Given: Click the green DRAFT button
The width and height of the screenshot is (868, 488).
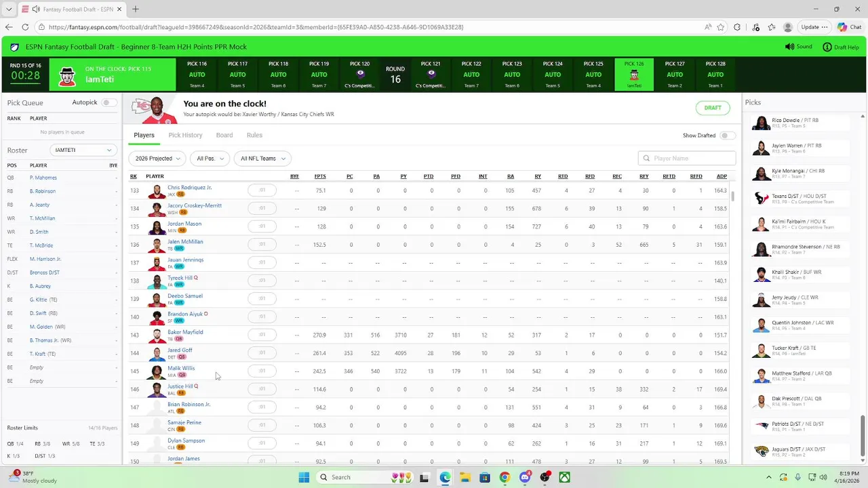Looking at the screenshot, I should point(713,108).
